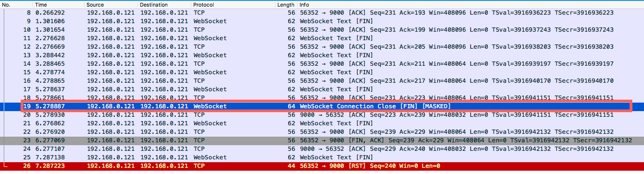Screen dimensions: 644x174
Task: Sort packets by the No. column header
Action: pyautogui.click(x=16, y=4)
